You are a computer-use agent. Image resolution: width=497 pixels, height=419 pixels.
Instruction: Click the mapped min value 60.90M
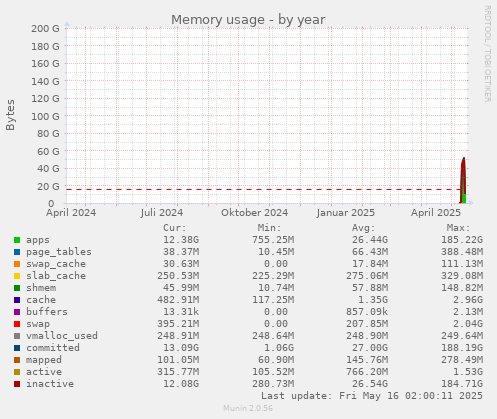[x=276, y=360]
